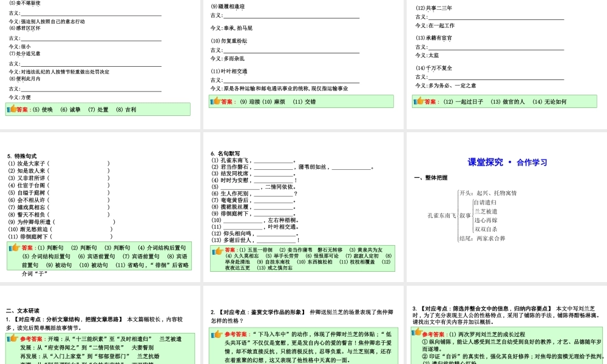Click the blank after (1) 孔雀东南飞

274,161
